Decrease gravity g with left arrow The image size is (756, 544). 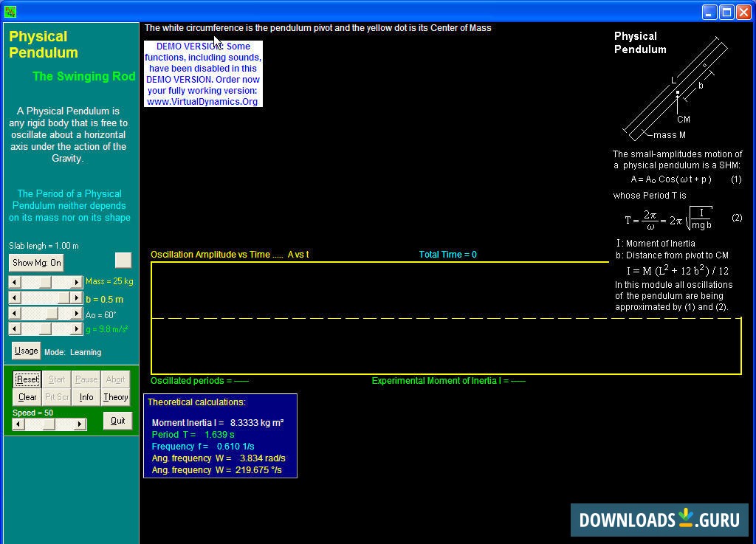coord(15,329)
